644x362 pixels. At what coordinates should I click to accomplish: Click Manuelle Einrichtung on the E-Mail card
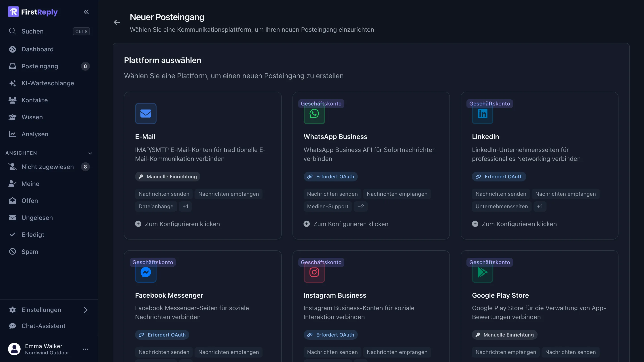coord(168,177)
